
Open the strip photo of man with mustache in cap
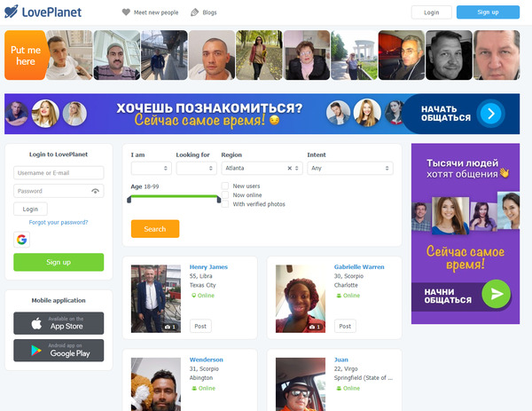point(117,55)
